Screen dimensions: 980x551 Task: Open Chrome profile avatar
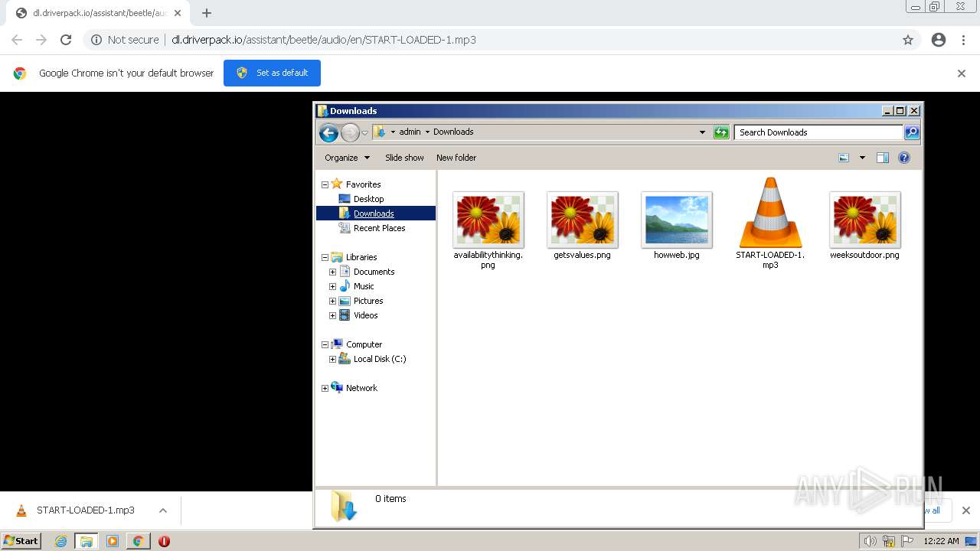point(939,40)
